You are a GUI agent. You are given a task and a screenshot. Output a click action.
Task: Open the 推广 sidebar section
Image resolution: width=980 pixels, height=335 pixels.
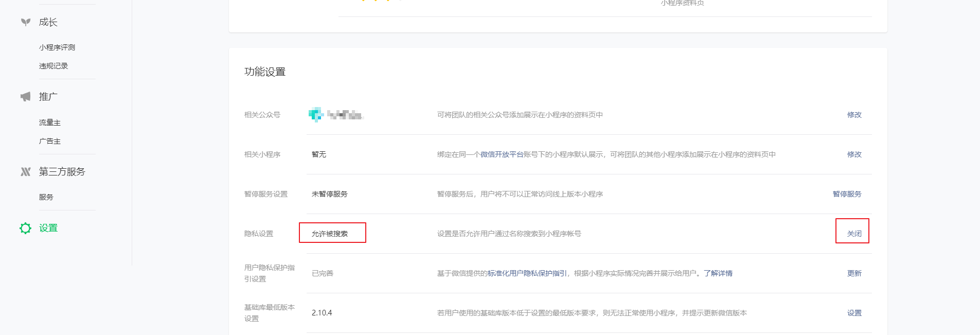tap(48, 97)
